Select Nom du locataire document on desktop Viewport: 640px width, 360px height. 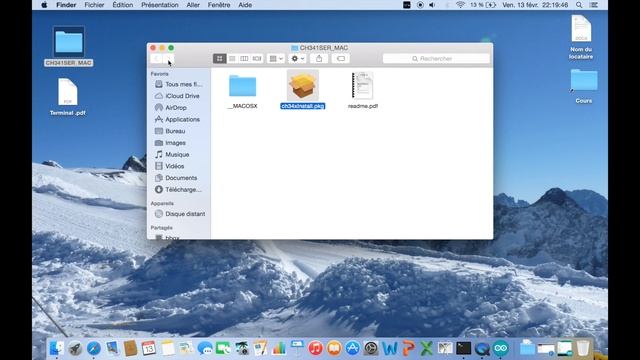tap(581, 37)
